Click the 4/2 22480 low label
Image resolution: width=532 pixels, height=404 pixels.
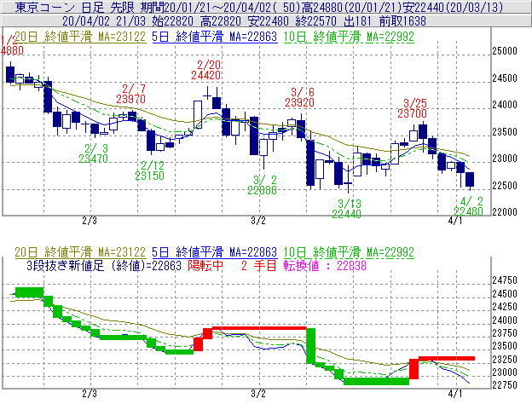tap(469, 206)
